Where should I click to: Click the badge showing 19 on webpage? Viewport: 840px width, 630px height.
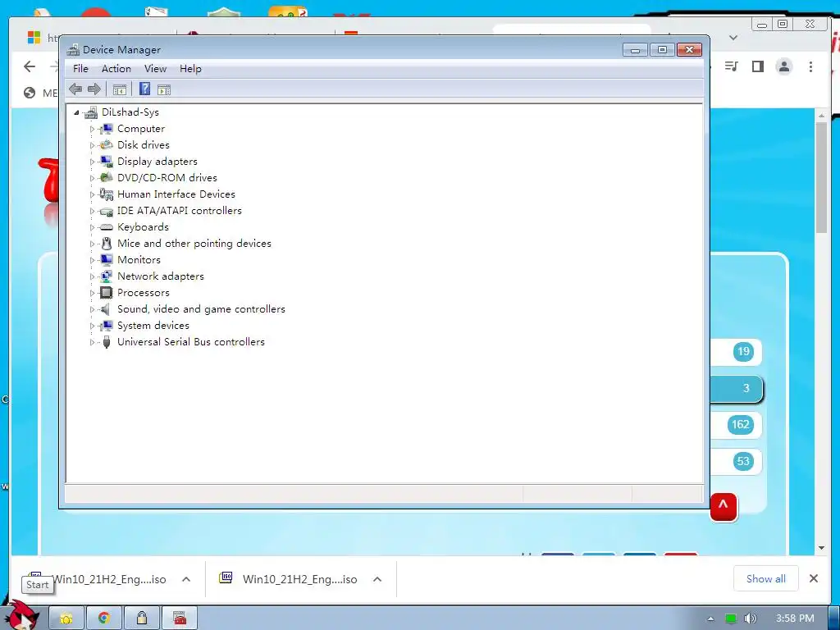(743, 351)
